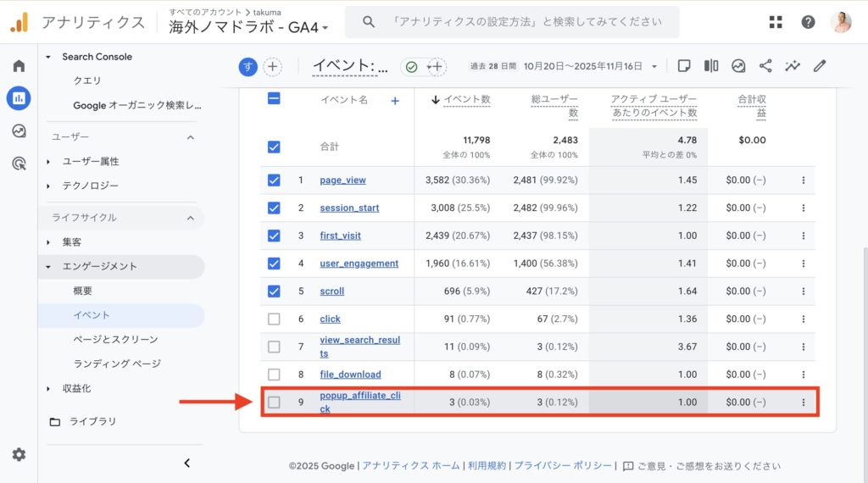Uncheck the first_visit row checkbox
This screenshot has width=868, height=483.
274,236
